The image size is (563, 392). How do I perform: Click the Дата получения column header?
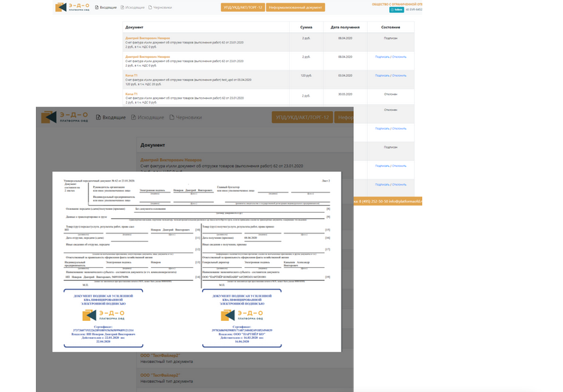click(345, 27)
